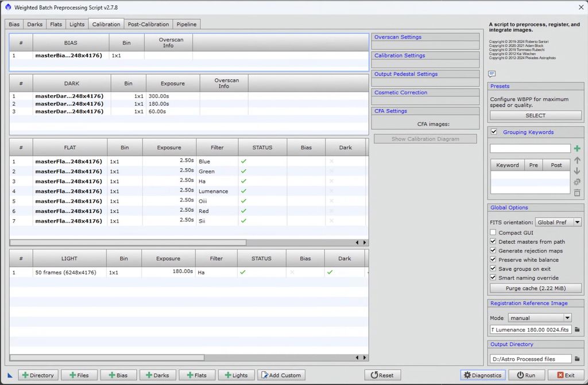Viewport: 588px width, 385px height.
Task: Select the Oiii flat row
Action: click(x=188, y=201)
